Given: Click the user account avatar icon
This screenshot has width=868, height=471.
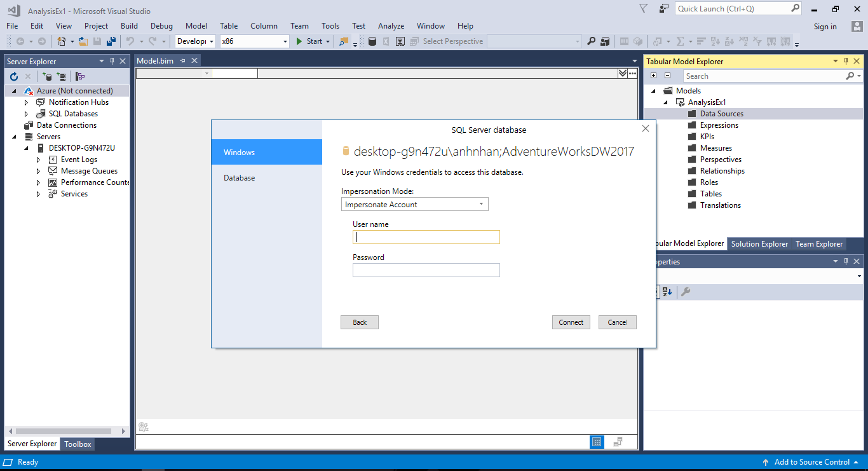Looking at the screenshot, I should pos(857,26).
